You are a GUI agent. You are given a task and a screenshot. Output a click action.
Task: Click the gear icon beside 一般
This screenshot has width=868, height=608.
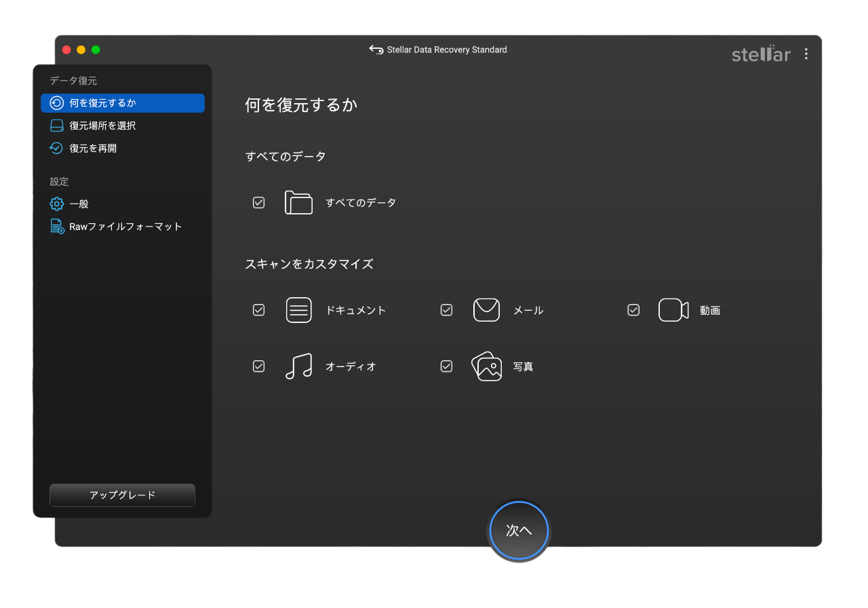tap(57, 204)
